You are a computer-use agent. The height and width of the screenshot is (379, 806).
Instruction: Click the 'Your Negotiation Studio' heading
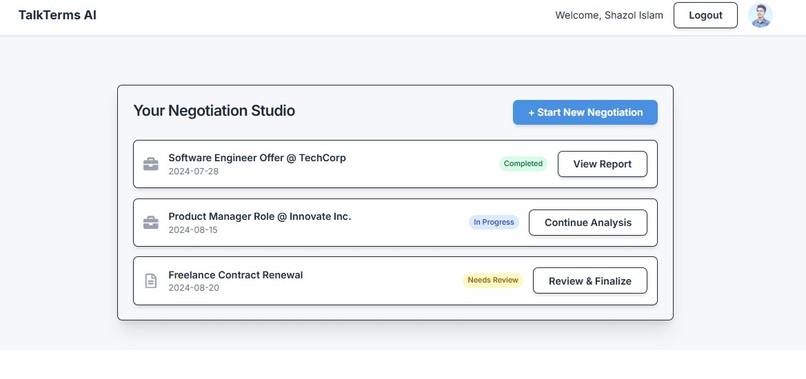tap(214, 111)
